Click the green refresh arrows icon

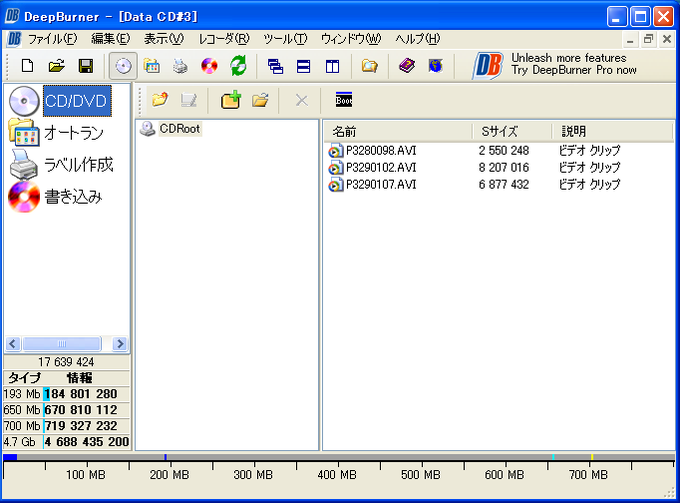pyautogui.click(x=238, y=66)
